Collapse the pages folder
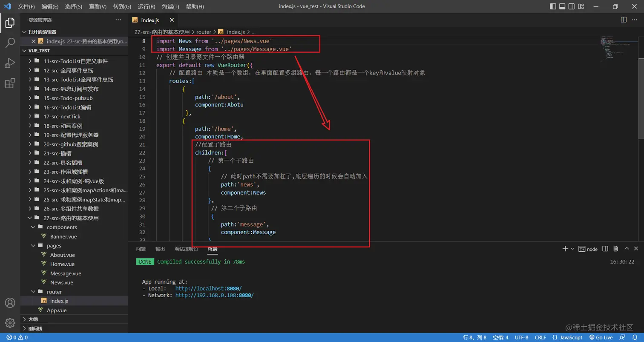644x342 pixels. pos(74,245)
